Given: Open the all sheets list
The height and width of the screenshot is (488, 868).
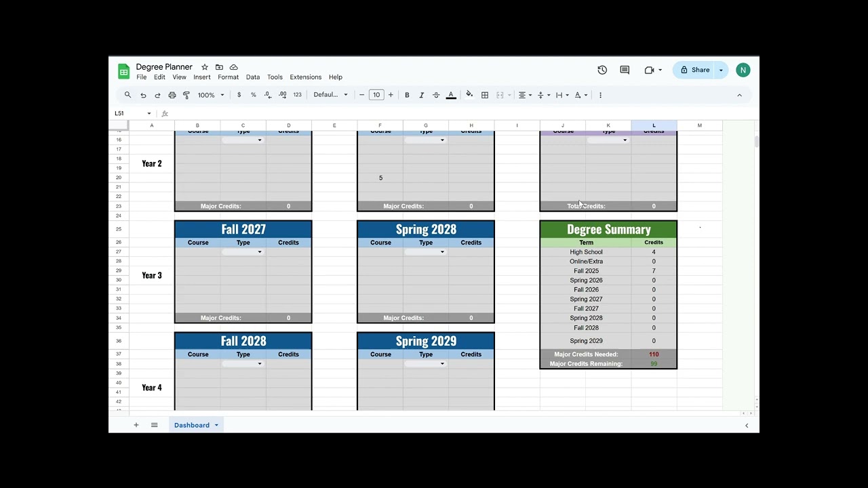Looking at the screenshot, I should point(155,425).
